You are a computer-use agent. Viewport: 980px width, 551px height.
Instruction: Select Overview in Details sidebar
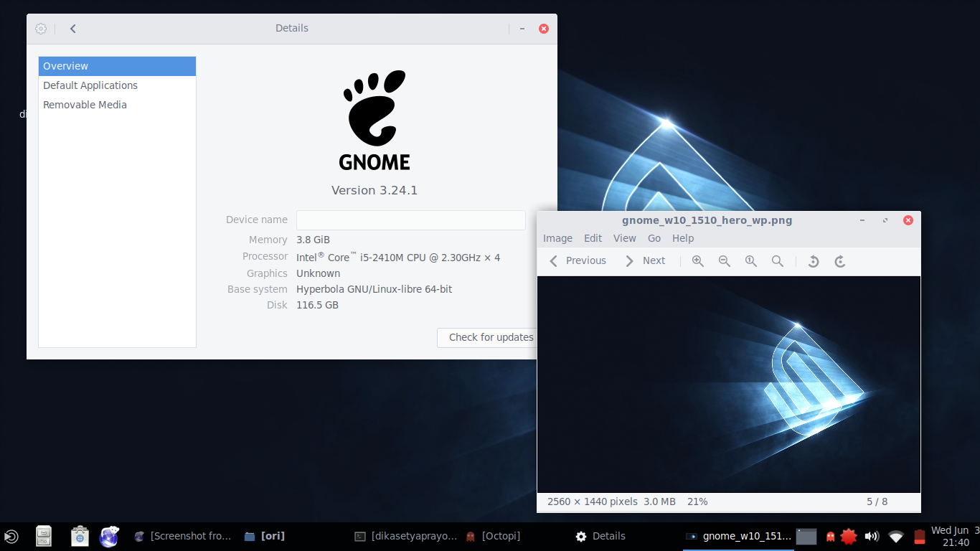(x=117, y=66)
